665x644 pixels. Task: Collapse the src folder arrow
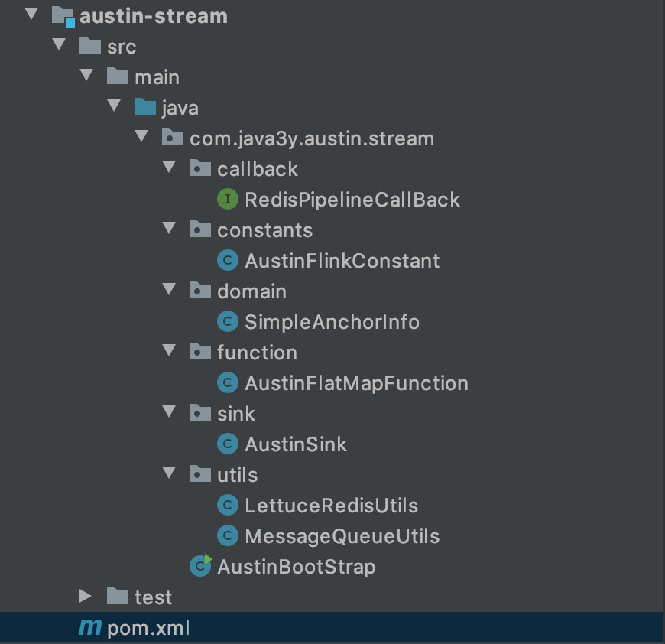(59, 44)
